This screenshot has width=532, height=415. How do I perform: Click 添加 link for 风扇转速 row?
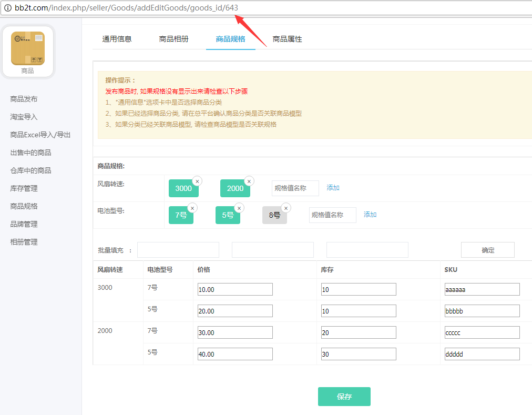(x=333, y=188)
